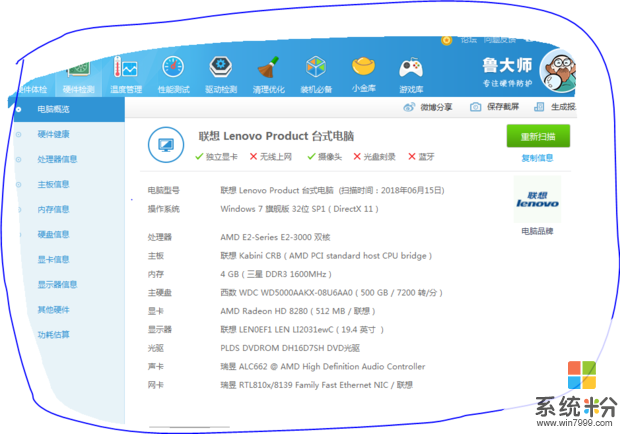Click the title 联想 Lenovo Product 台式电脑
The height and width of the screenshot is (434, 620).
click(x=276, y=136)
